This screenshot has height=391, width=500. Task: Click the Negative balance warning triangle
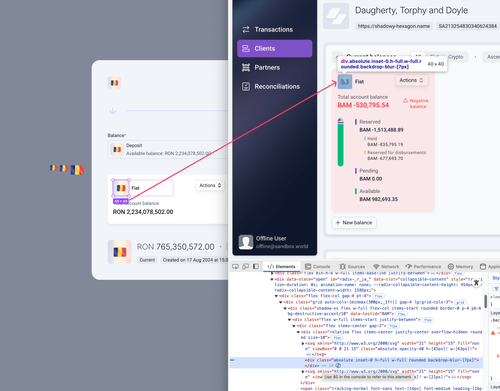tap(405, 100)
